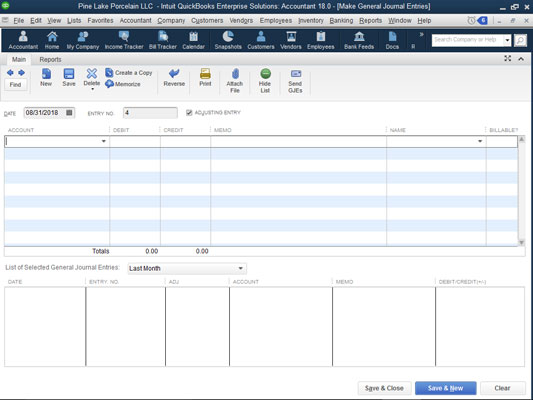Click the Search Company or Help box
This screenshot has height=400, width=533.
click(x=467, y=40)
